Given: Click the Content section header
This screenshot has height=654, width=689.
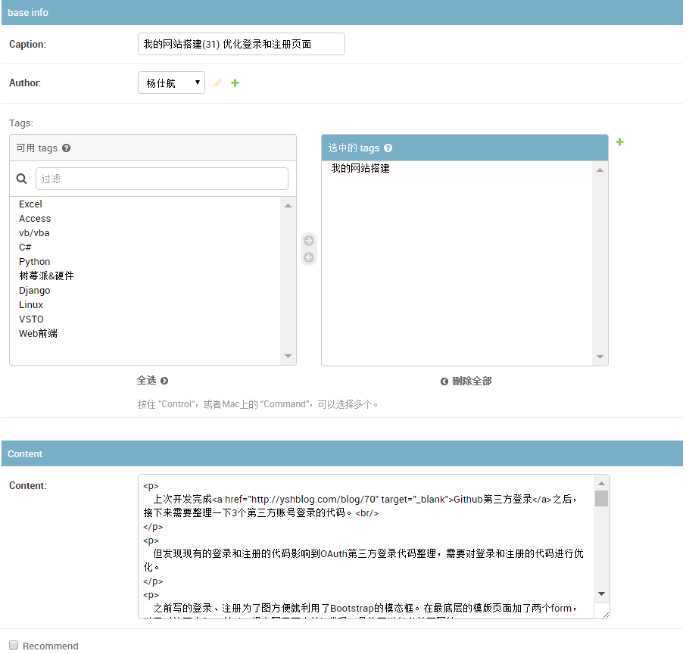Looking at the screenshot, I should click(x=342, y=454).
